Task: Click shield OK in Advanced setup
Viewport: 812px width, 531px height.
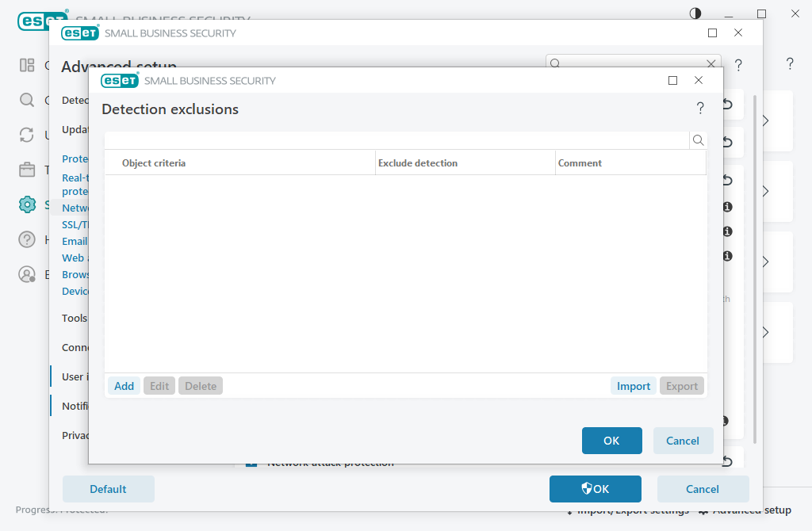Action: 595,489
